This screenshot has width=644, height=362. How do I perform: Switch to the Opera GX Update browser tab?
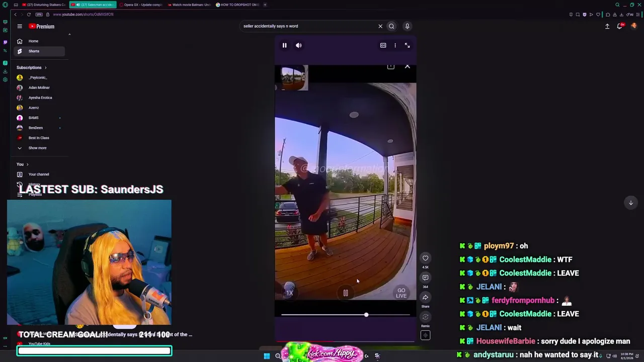pos(142,5)
